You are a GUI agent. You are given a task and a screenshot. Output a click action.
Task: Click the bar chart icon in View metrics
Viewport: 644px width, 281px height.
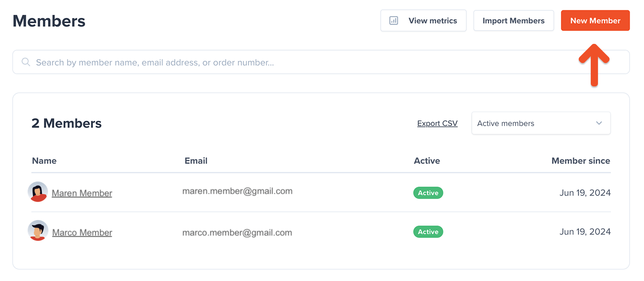[x=394, y=21]
